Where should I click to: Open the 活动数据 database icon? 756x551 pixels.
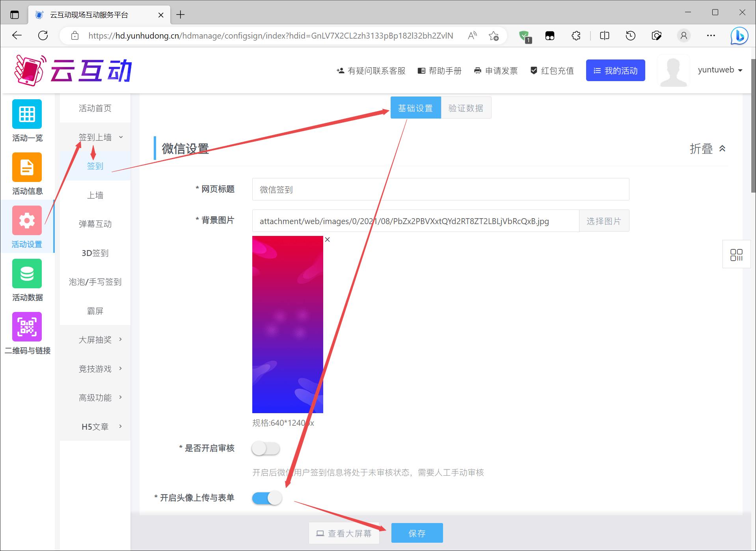27,274
